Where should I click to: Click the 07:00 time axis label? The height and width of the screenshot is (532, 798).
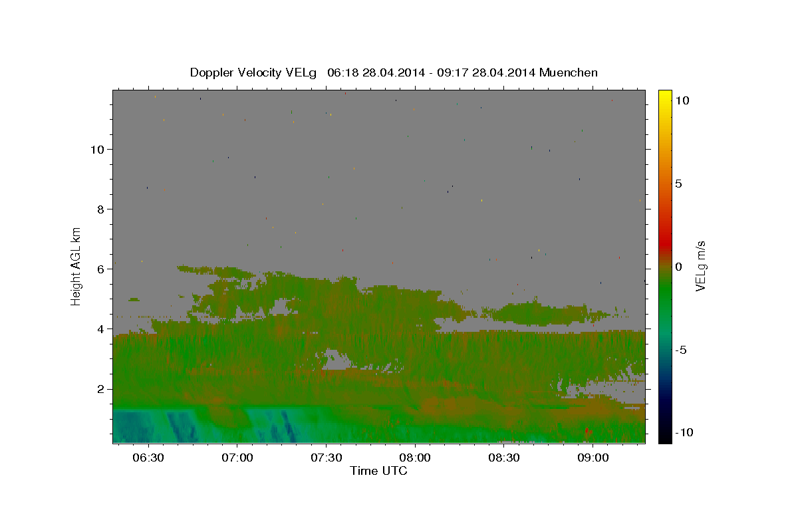[x=237, y=458]
